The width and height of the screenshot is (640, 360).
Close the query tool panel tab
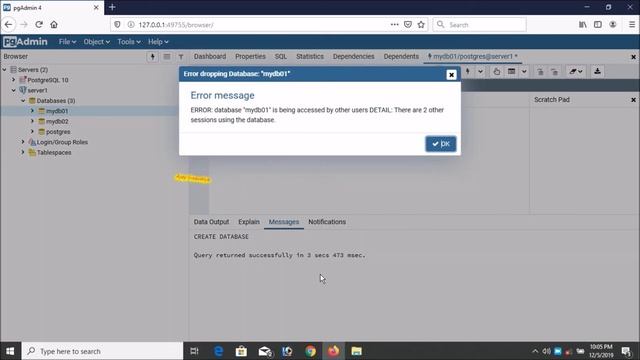tap(633, 57)
